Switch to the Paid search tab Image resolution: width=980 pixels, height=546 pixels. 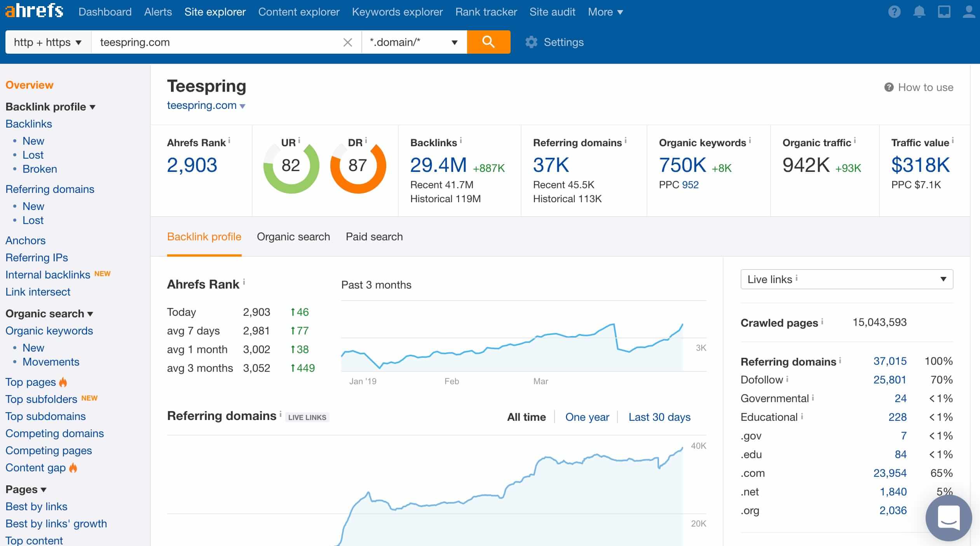pyautogui.click(x=374, y=236)
